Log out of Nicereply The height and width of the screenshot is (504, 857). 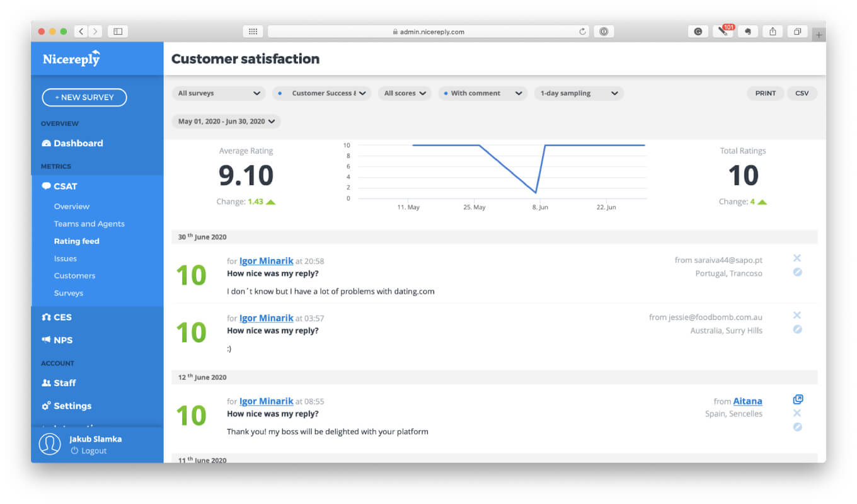click(x=89, y=451)
